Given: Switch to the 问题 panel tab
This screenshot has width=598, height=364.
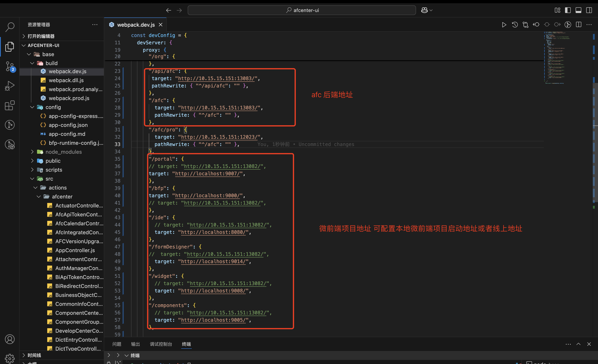Looking at the screenshot, I should [x=117, y=344].
